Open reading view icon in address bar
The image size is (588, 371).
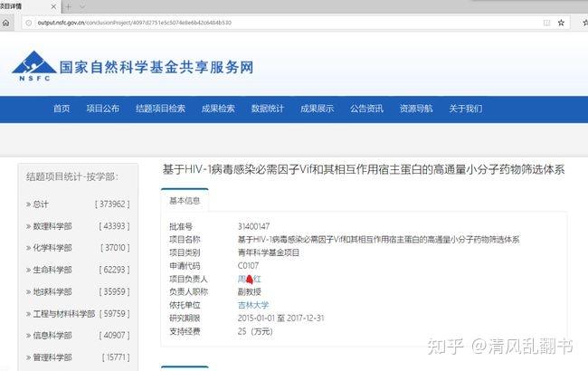coord(546,23)
